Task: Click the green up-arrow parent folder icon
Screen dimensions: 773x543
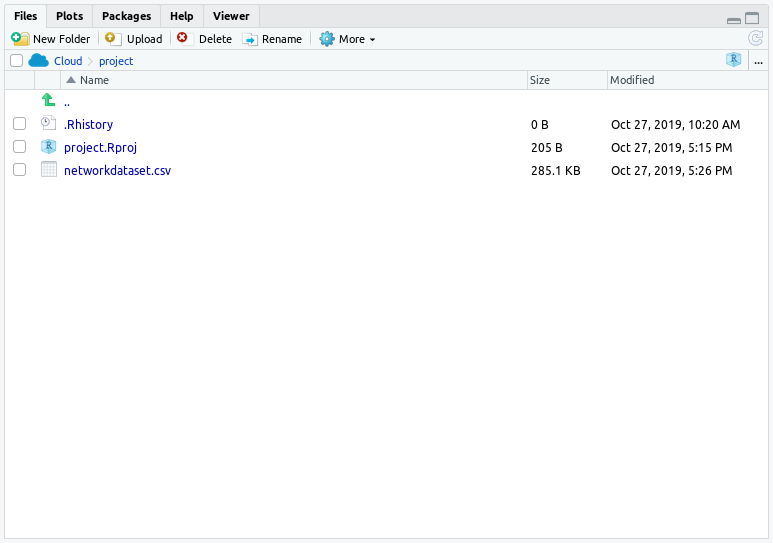Action: point(48,100)
